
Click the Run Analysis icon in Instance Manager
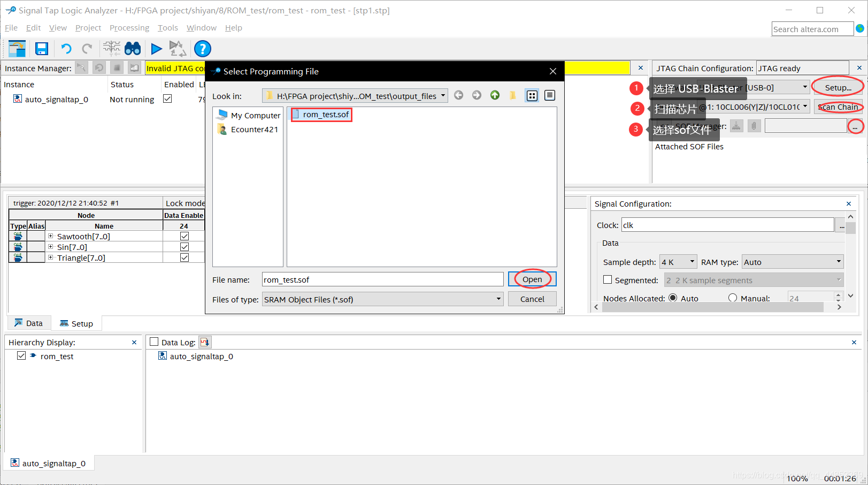81,68
